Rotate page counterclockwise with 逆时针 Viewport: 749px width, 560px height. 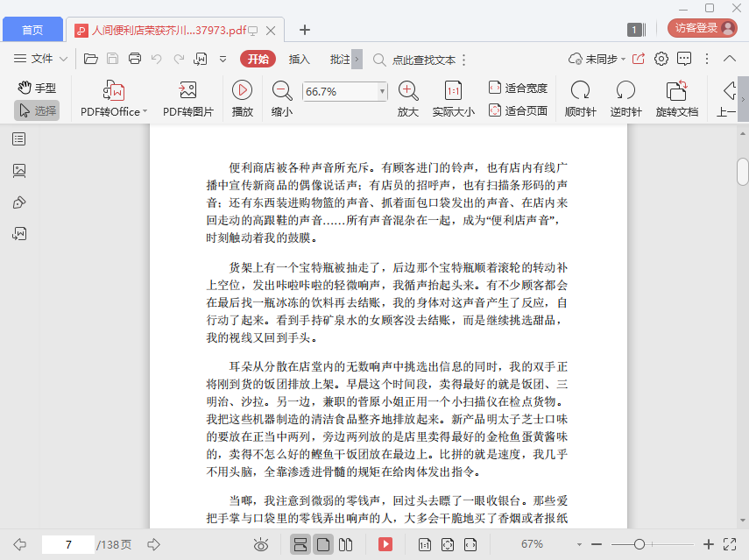625,90
